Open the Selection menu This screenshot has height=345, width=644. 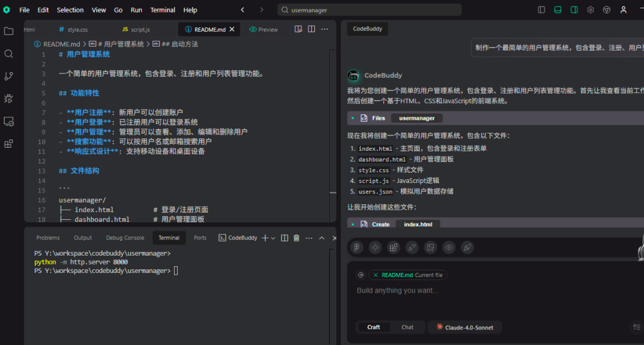(70, 10)
